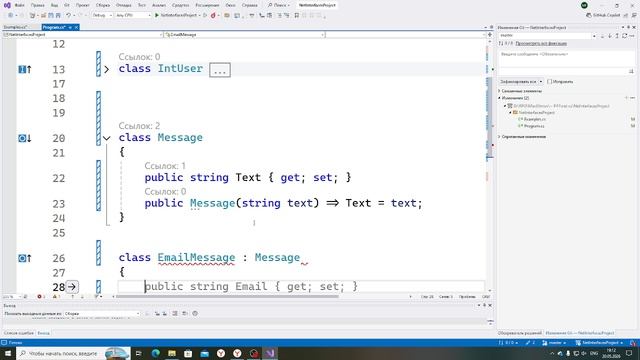Image resolution: width=640 pixels, height=360 pixels.
Task: Open File Explorer from the taskbar
Action: tap(172, 353)
